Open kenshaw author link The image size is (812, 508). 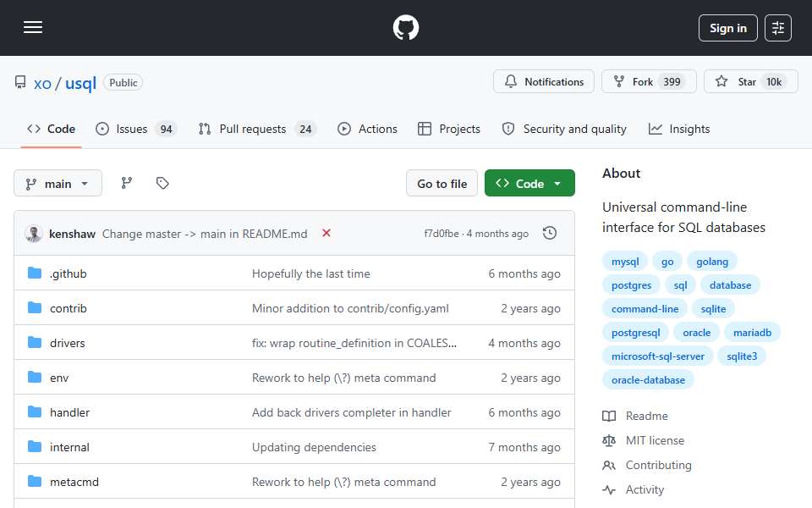(x=72, y=235)
